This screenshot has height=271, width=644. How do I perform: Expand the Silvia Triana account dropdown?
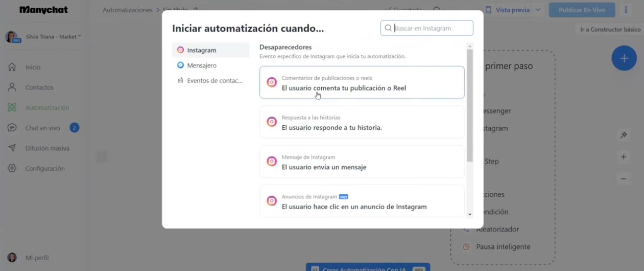(x=80, y=36)
